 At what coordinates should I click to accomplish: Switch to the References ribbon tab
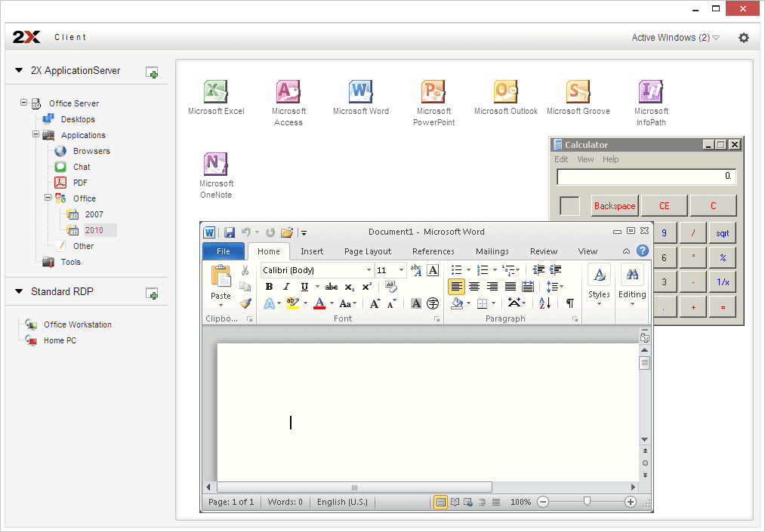point(433,251)
